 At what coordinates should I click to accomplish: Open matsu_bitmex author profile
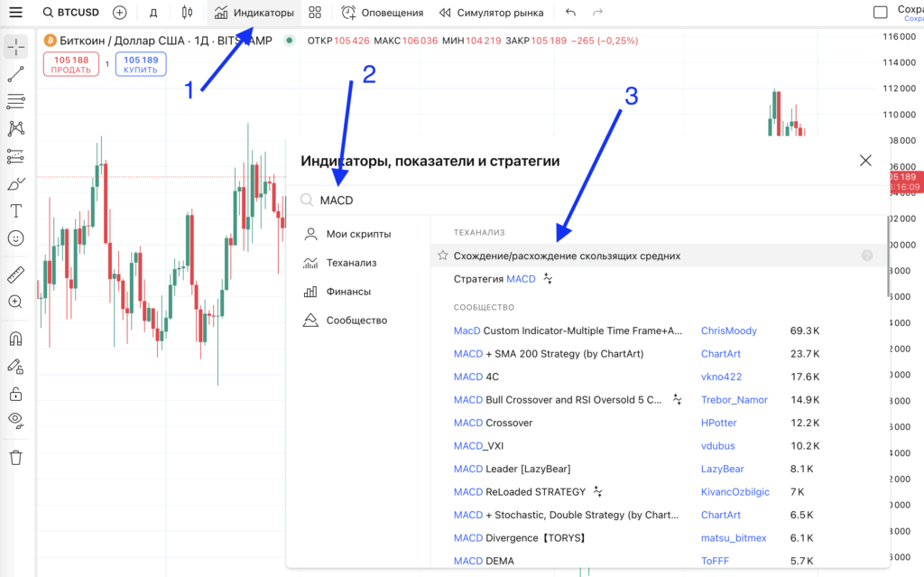(x=734, y=538)
